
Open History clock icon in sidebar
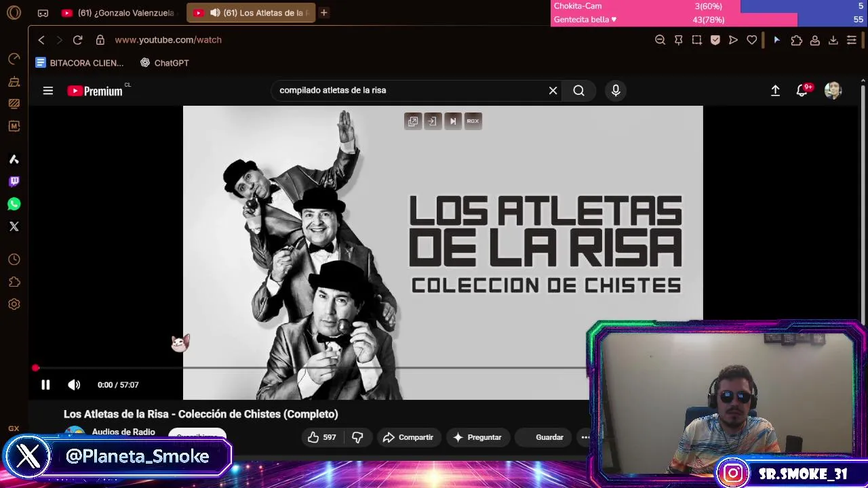[x=14, y=260]
